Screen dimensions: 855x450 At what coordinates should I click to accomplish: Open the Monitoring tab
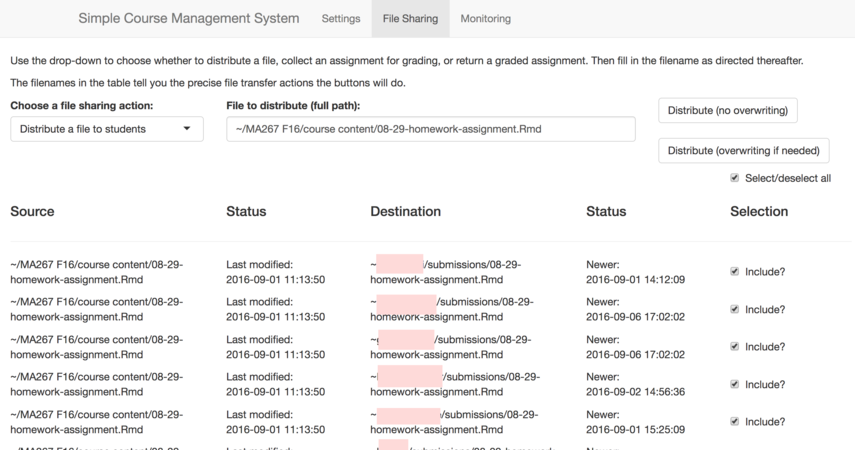[485, 19]
